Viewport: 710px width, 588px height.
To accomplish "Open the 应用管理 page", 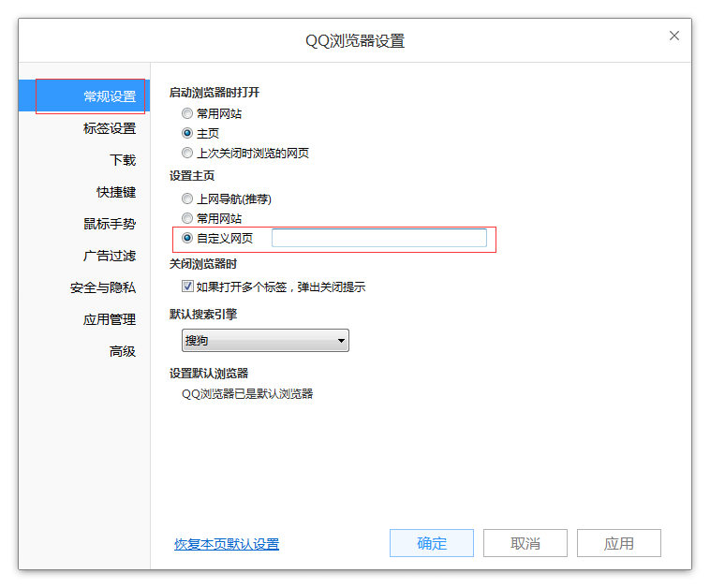I will coord(110,319).
